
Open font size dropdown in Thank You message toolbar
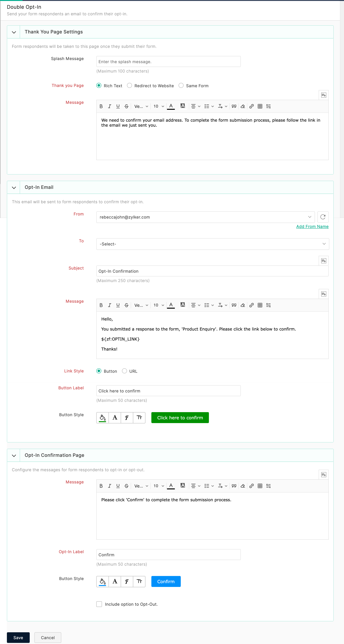pyautogui.click(x=159, y=106)
